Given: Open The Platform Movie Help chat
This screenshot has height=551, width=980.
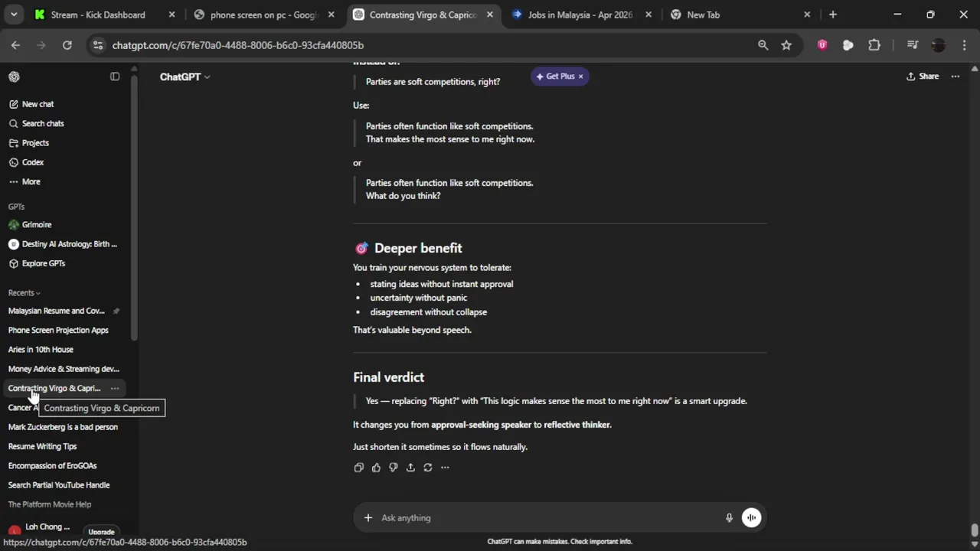Looking at the screenshot, I should coord(50,504).
